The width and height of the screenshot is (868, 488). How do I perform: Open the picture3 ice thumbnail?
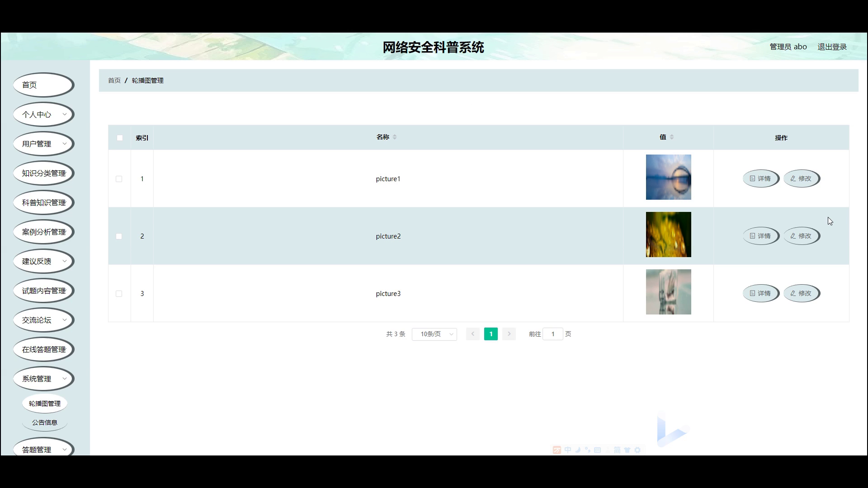[668, 292]
